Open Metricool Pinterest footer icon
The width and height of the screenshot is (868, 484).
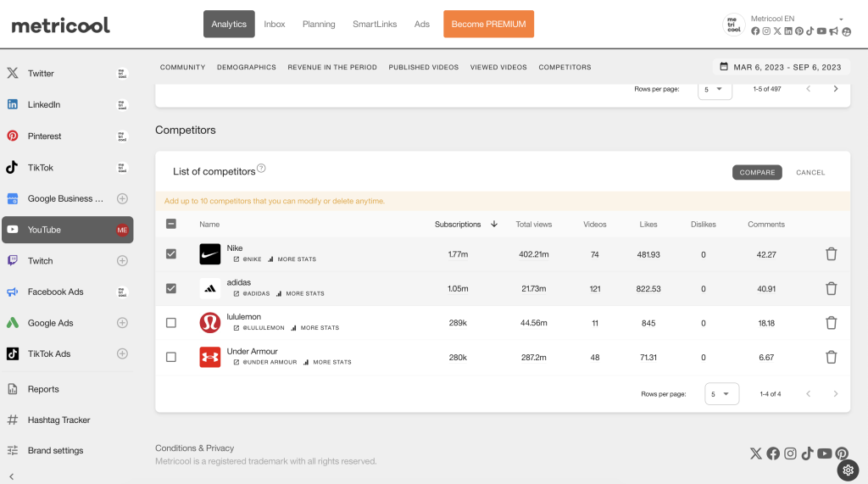842,453
